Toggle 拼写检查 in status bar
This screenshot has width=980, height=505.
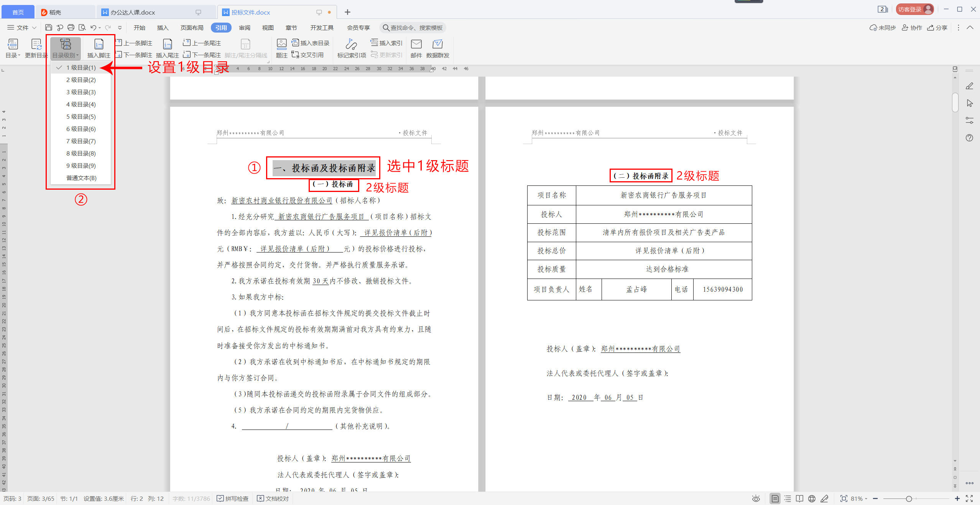point(233,498)
